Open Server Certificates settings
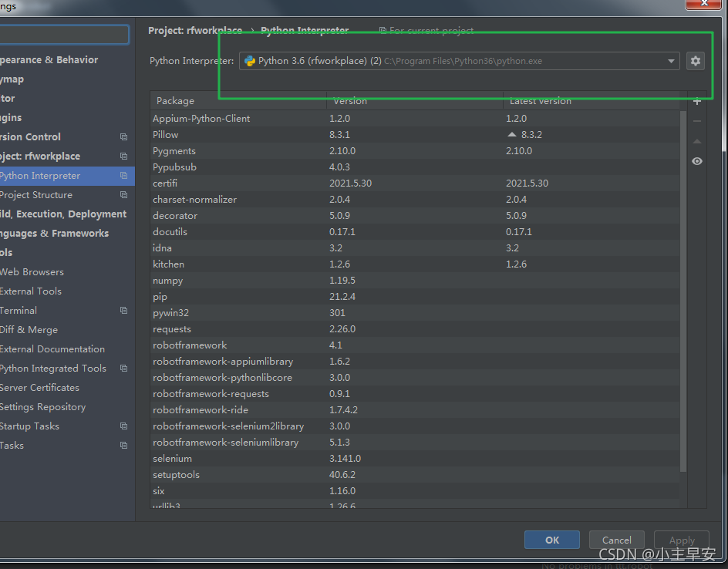Viewport: 728px width, 569px height. click(39, 388)
